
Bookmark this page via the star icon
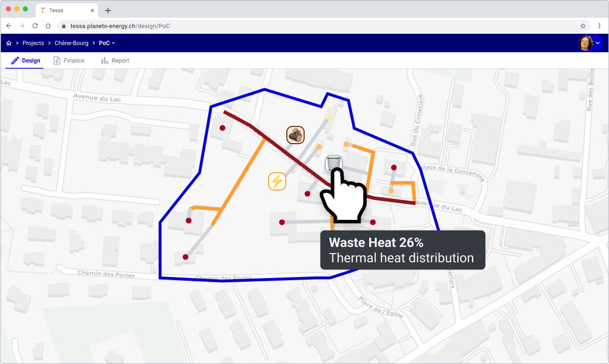[x=582, y=25]
